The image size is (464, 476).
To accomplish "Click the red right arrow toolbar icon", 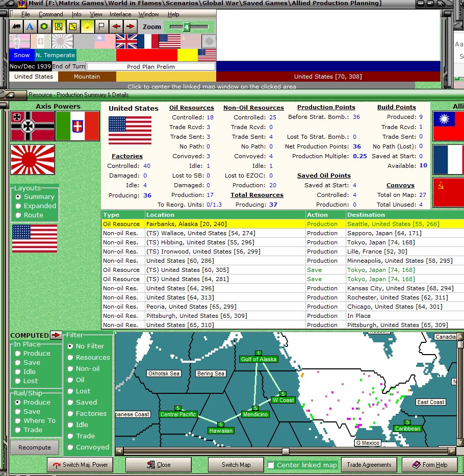I will 130,27.
